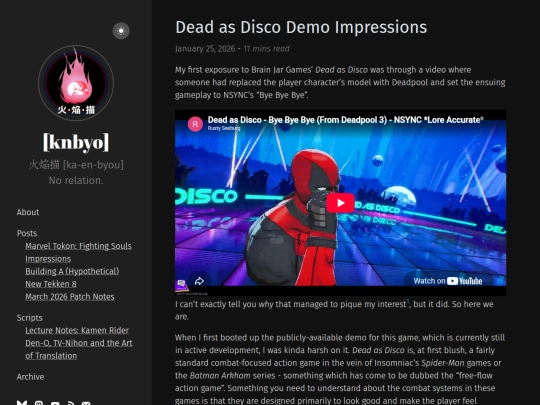The height and width of the screenshot is (405, 540).
Task: Click the video playlist icon at bottom-left of embed
Action: [181, 285]
